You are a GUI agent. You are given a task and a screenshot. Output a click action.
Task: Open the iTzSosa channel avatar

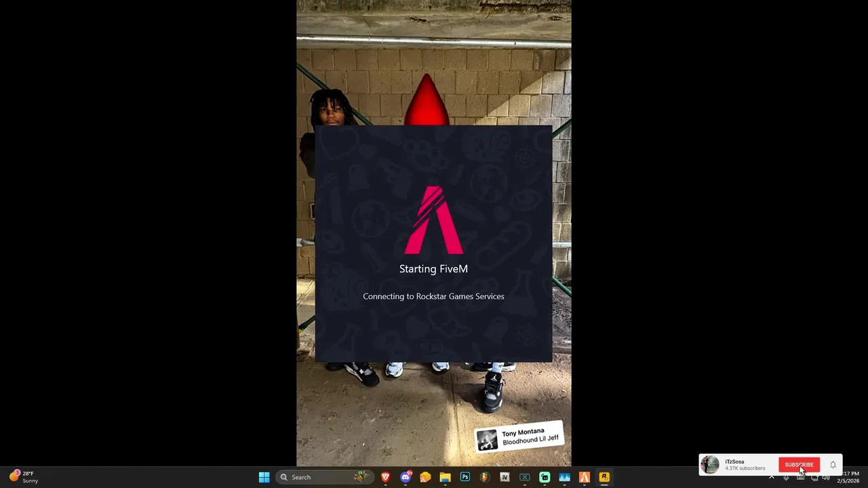coord(710,464)
